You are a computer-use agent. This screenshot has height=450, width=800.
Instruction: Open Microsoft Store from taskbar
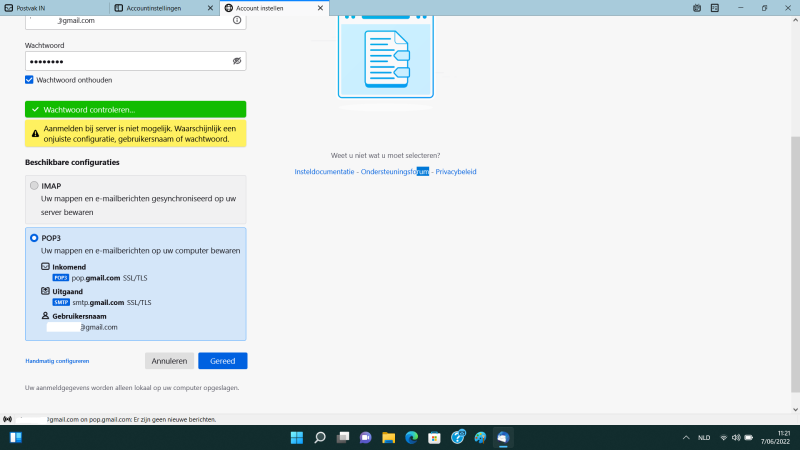click(434, 438)
